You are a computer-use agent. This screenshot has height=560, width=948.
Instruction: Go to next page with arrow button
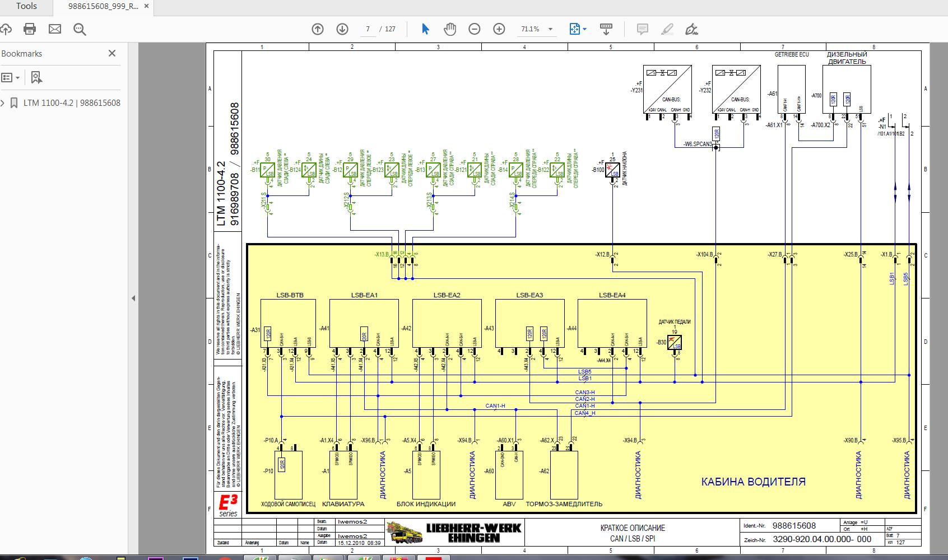coord(342,28)
